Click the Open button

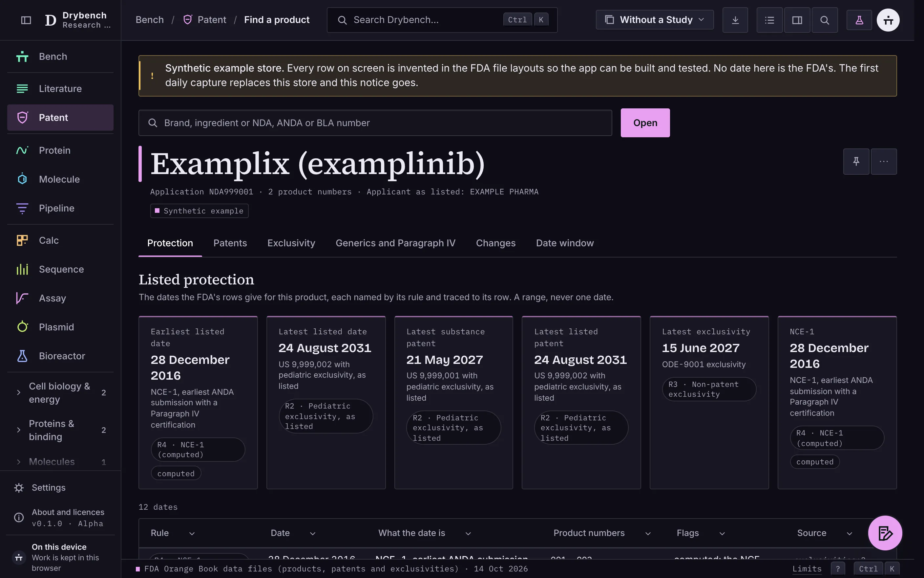point(645,123)
